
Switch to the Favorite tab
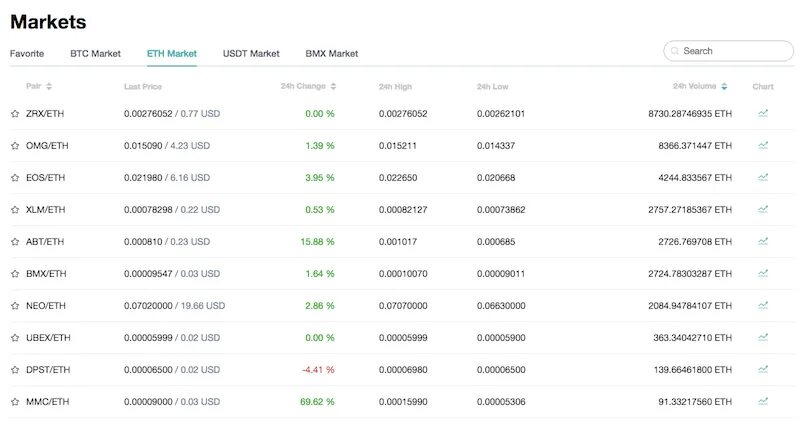[x=27, y=54]
